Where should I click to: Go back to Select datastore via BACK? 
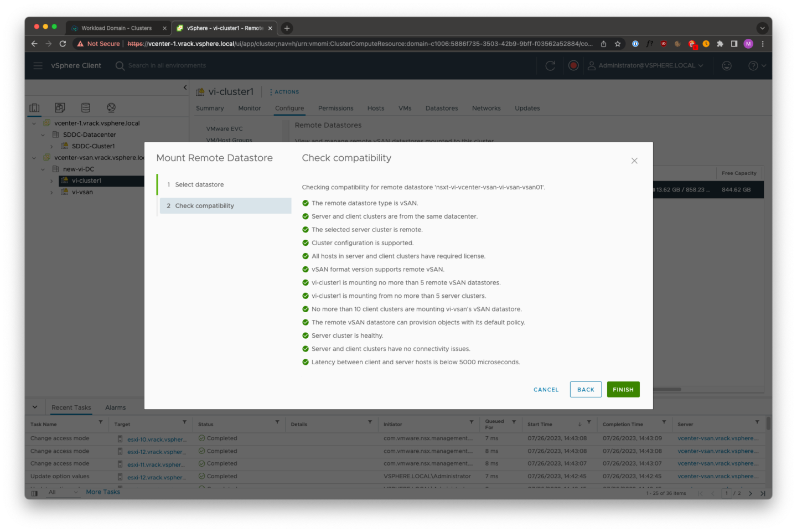click(x=586, y=389)
